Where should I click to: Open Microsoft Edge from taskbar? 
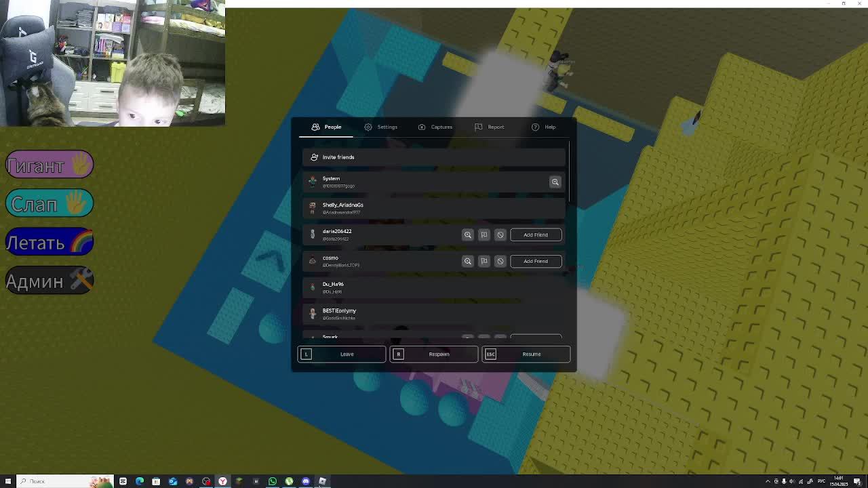[x=140, y=481]
